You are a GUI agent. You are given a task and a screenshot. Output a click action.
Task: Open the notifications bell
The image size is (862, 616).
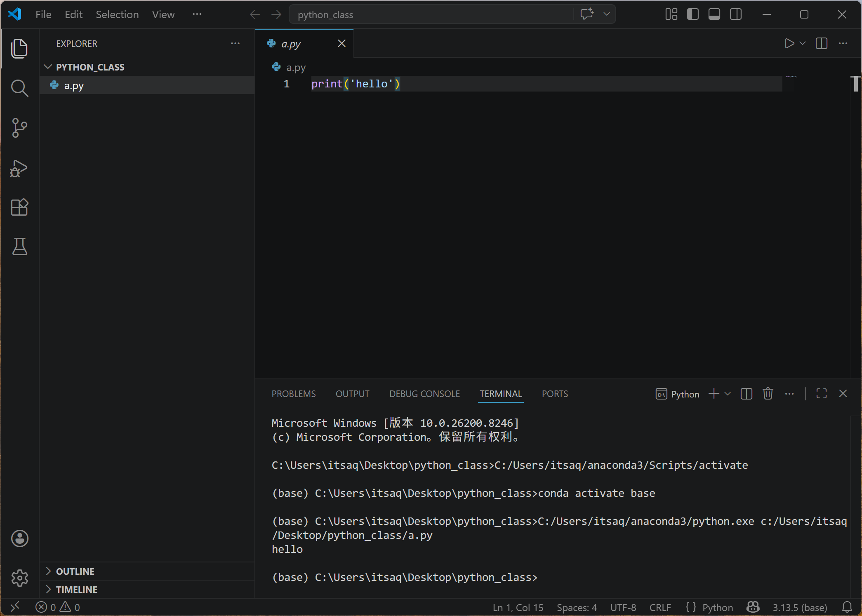coord(847,607)
